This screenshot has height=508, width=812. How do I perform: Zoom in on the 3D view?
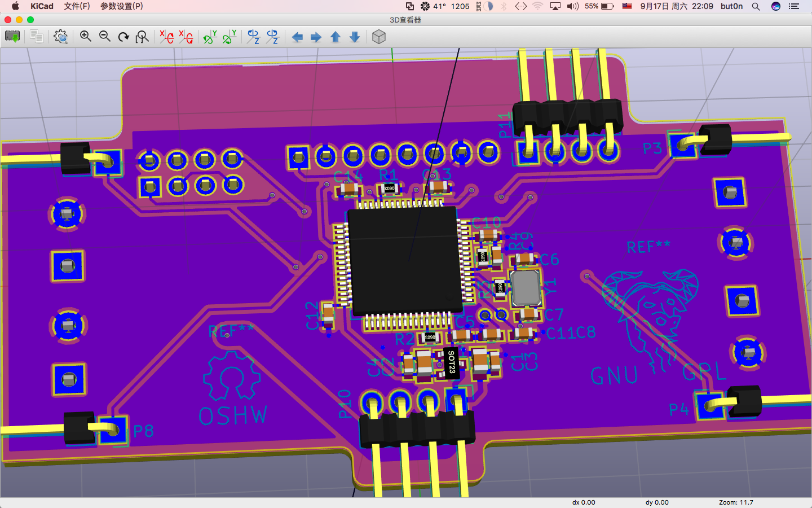pyautogui.click(x=86, y=37)
